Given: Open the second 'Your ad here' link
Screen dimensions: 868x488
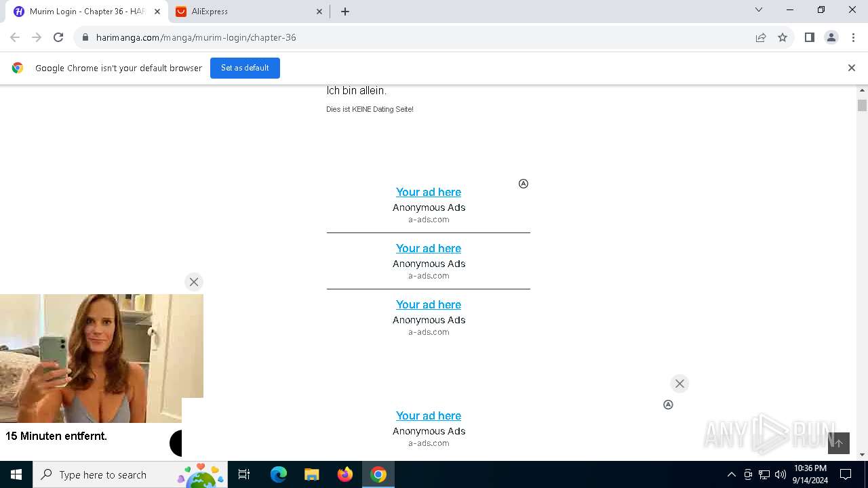Looking at the screenshot, I should [429, 248].
